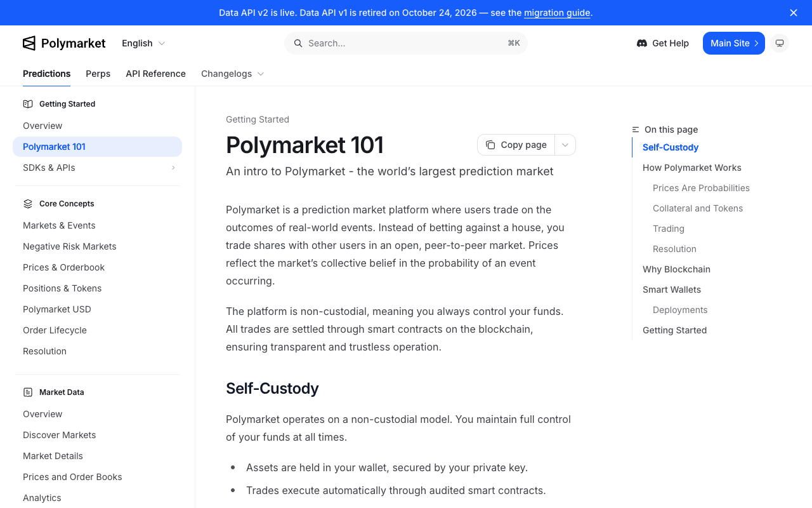Image resolution: width=812 pixels, height=508 pixels.
Task: Jump to Resolution in page outline
Action: [x=674, y=249]
